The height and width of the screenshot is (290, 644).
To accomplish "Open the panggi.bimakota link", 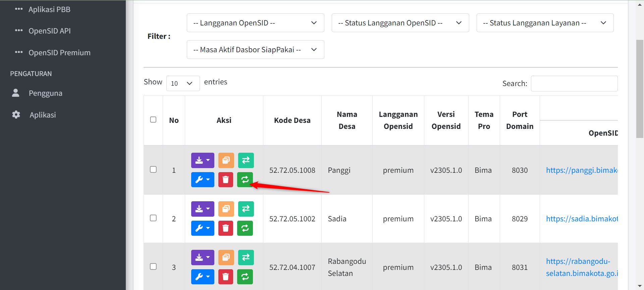I will click(x=582, y=170).
